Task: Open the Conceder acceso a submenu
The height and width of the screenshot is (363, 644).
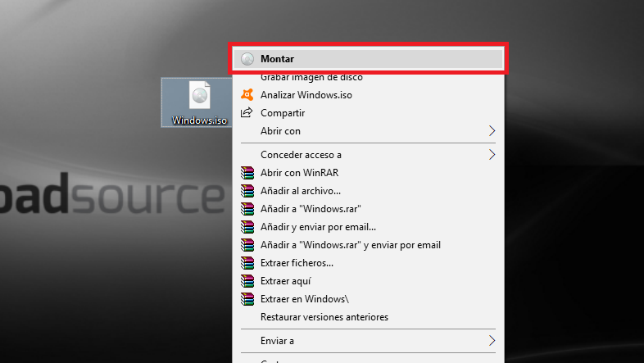Action: (369, 155)
